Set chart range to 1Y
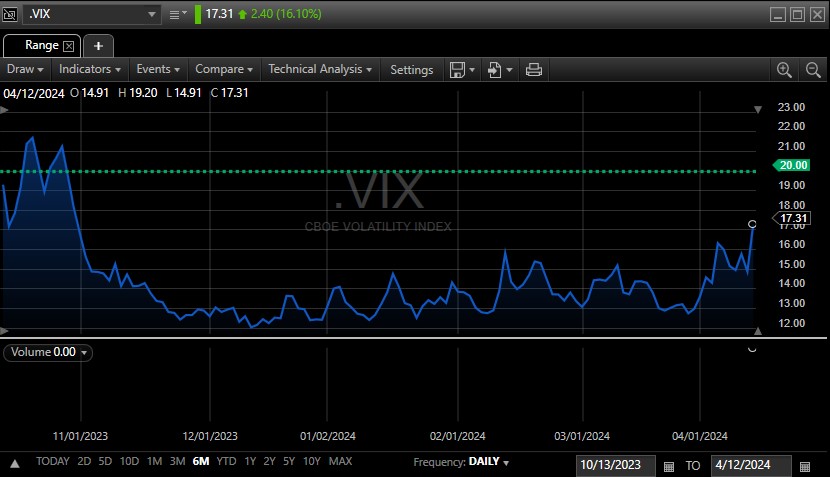830x477 pixels. (250, 462)
